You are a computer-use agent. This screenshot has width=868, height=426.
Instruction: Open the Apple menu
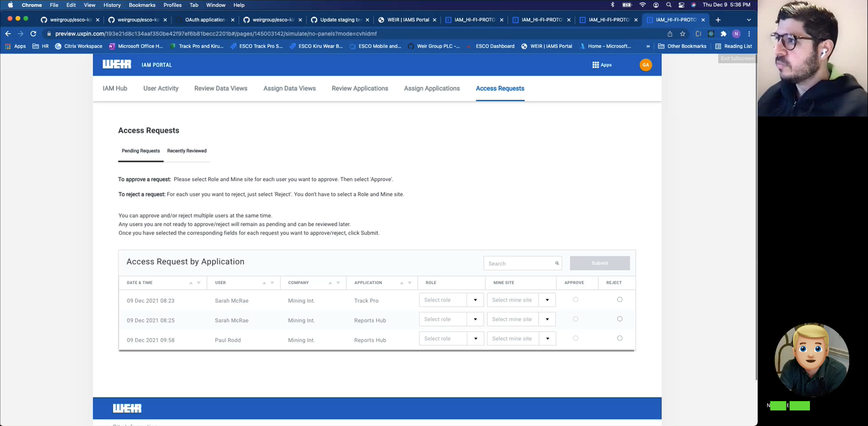pos(10,5)
